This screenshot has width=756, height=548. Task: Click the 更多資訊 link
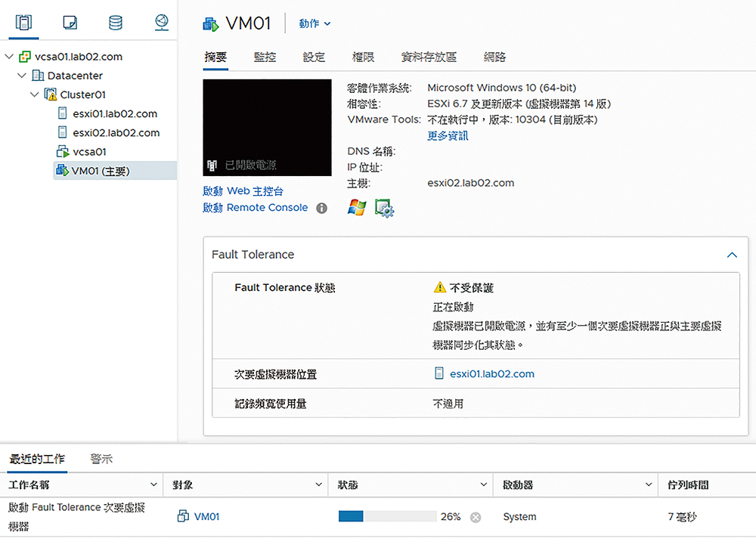(448, 136)
